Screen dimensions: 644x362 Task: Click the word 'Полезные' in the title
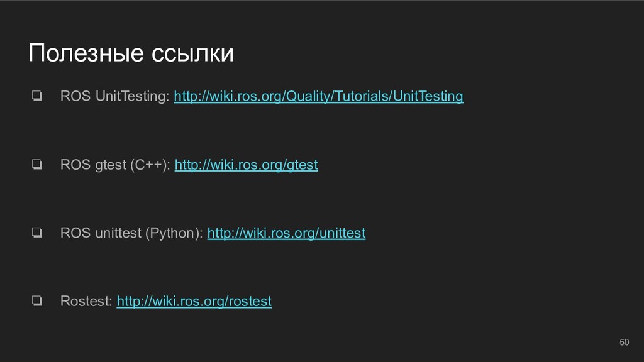coord(86,53)
